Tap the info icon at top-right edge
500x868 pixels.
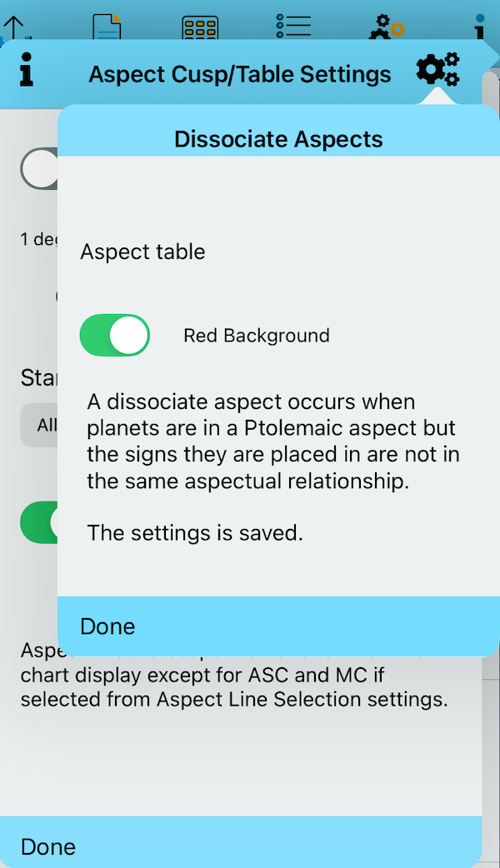(x=480, y=27)
